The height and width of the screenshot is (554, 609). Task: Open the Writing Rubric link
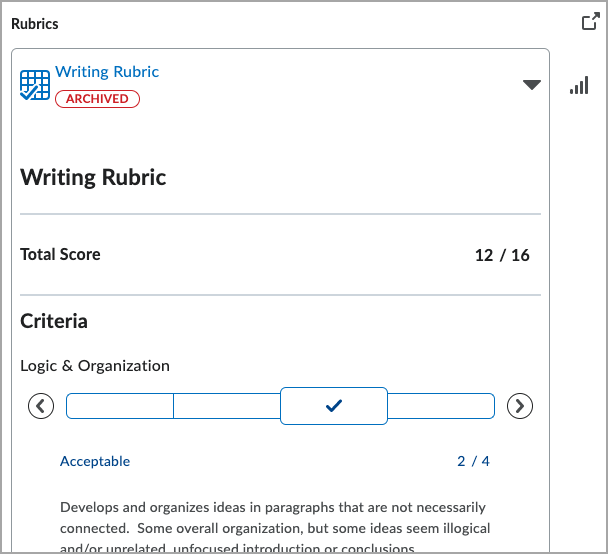[107, 72]
